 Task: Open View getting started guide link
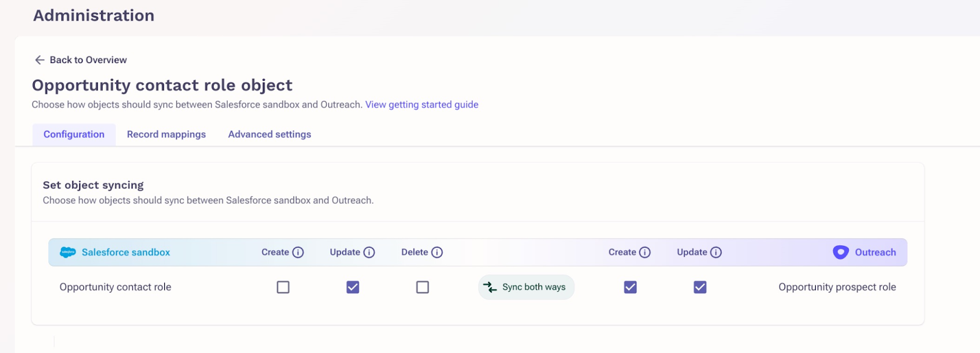tap(422, 105)
